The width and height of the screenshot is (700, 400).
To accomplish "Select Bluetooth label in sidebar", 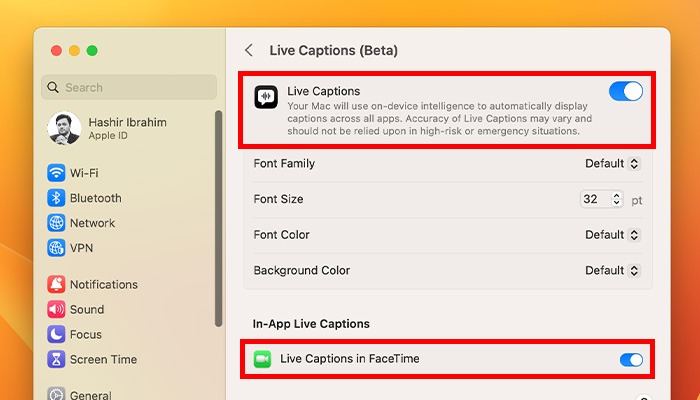I will 96,198.
